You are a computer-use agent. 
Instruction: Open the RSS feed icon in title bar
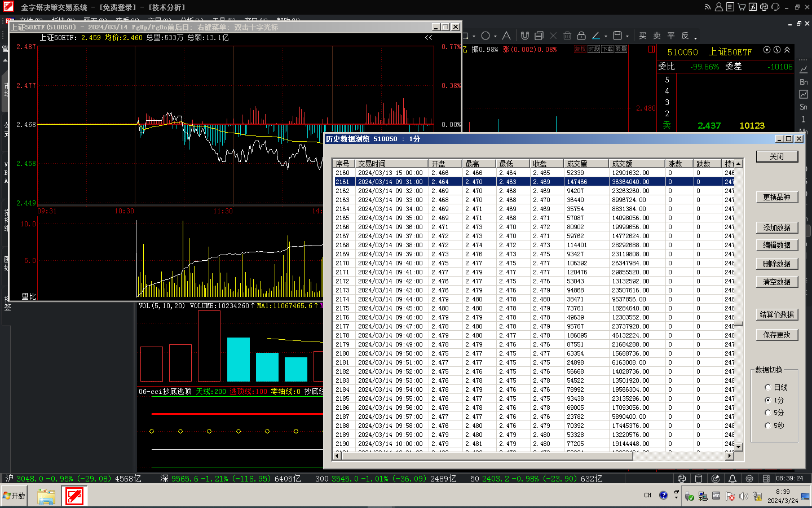(x=708, y=7)
